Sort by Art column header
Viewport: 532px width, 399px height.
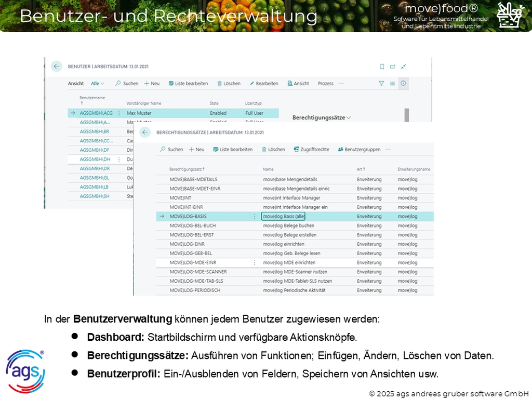click(x=361, y=169)
